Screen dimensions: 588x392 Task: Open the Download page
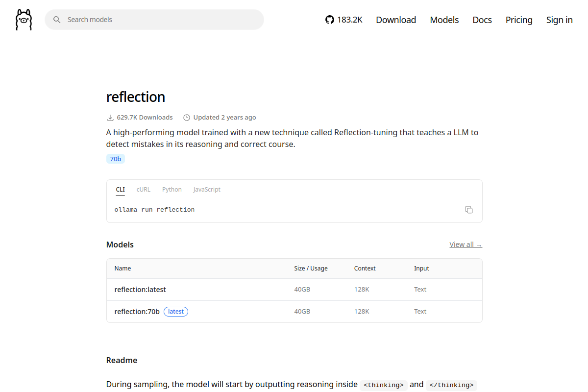(396, 20)
